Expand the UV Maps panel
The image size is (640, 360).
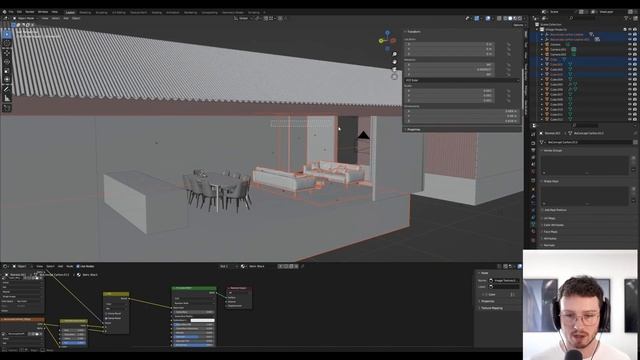pyautogui.click(x=549, y=218)
